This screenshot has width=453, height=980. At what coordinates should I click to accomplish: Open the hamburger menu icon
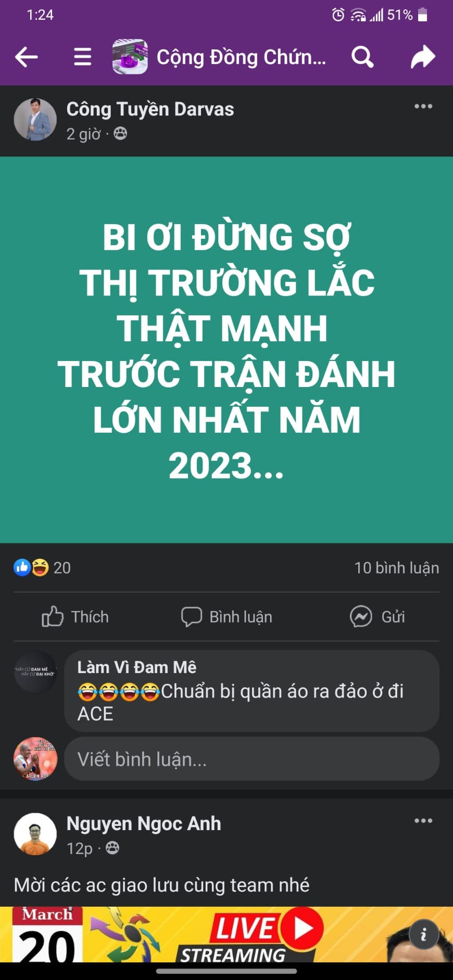82,57
